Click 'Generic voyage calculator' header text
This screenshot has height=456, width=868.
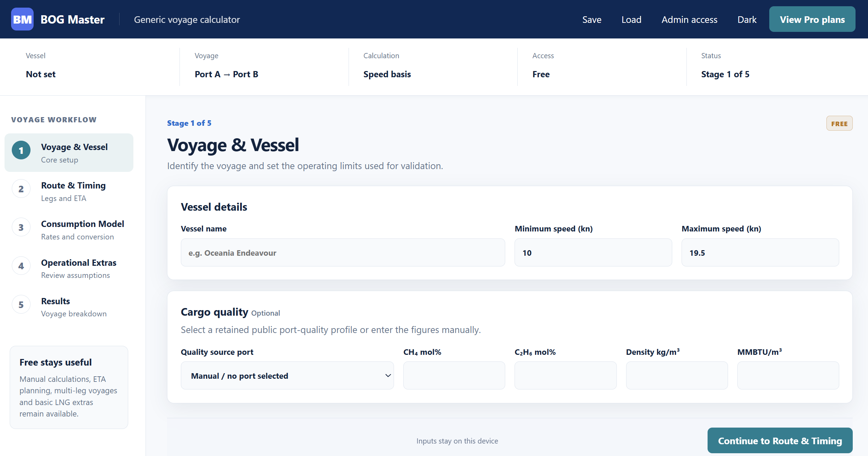point(187,19)
